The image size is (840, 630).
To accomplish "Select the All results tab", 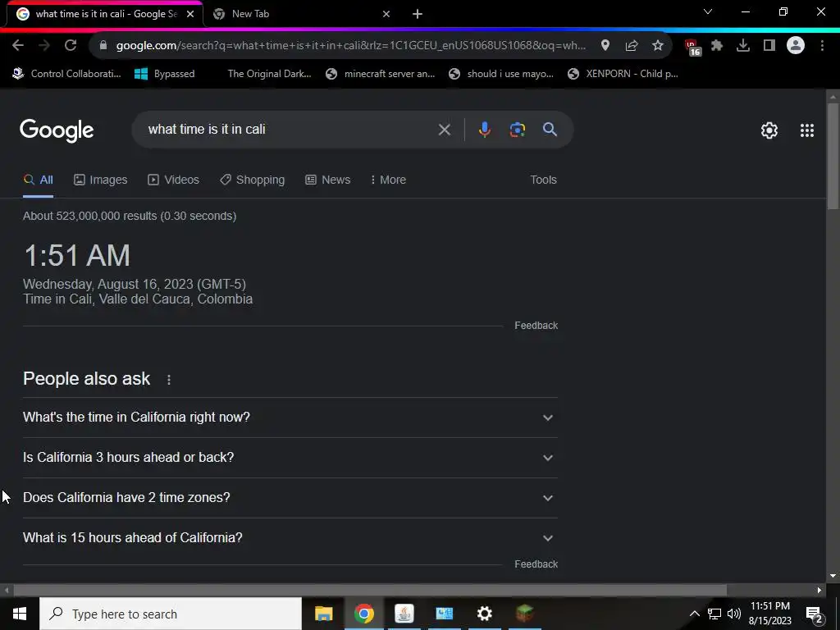I will pos(38,180).
